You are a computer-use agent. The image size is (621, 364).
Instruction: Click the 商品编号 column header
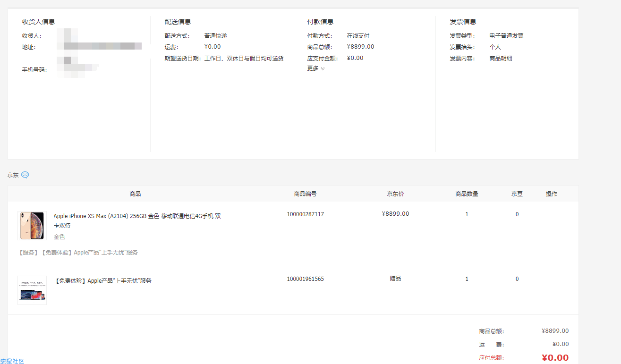click(x=305, y=194)
